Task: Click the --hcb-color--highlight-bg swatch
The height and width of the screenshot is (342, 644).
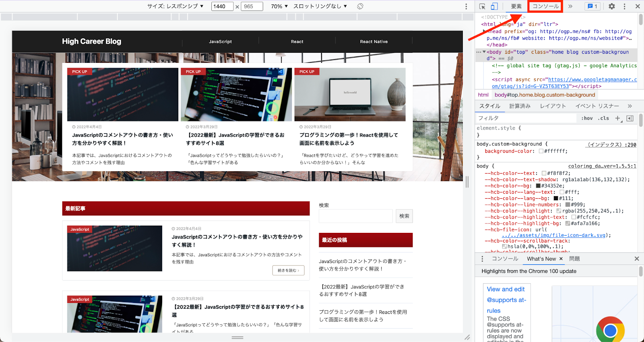Action: pos(568,223)
